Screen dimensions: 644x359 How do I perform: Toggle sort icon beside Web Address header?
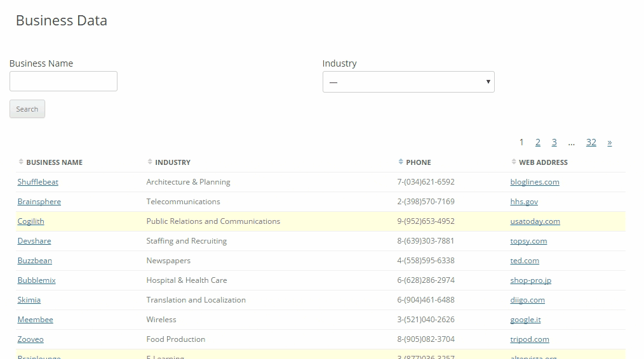(x=514, y=162)
